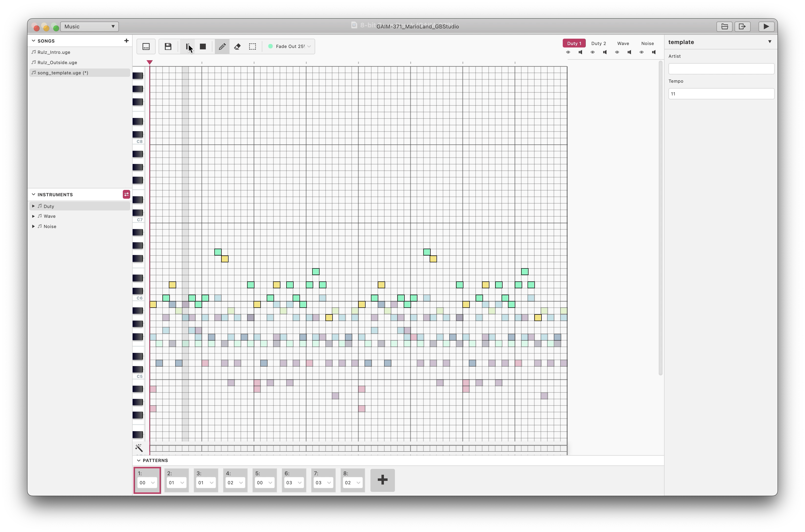Open Rulz_Outside.uge song

[80, 62]
